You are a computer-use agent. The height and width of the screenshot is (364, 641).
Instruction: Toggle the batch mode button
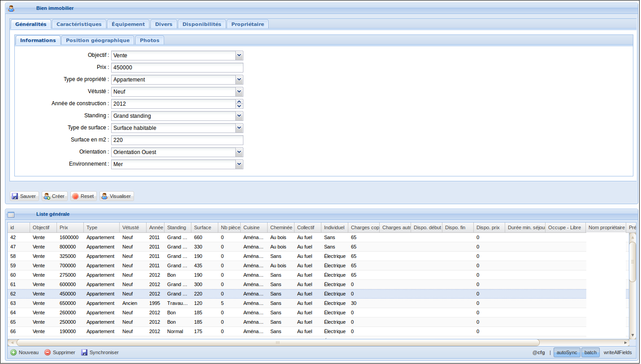point(590,352)
